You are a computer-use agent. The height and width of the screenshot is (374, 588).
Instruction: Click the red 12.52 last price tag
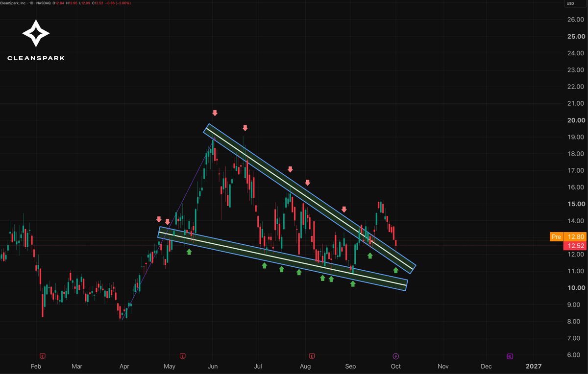click(575, 246)
